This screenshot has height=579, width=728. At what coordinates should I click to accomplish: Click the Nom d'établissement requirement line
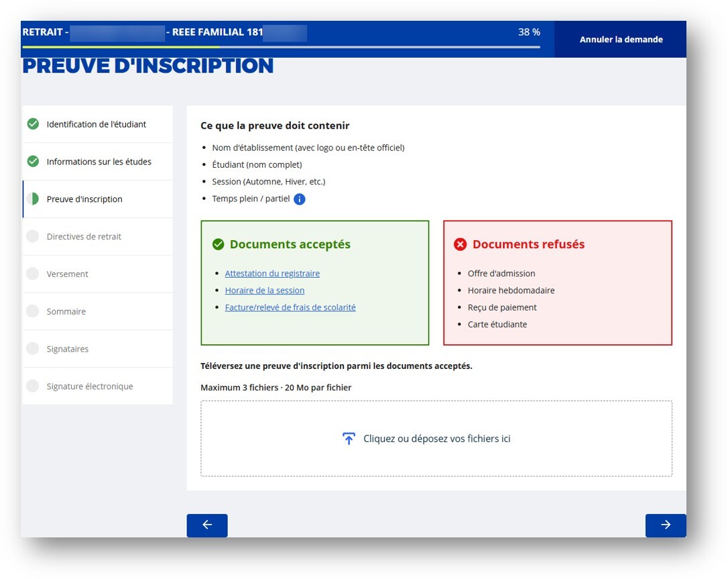308,148
